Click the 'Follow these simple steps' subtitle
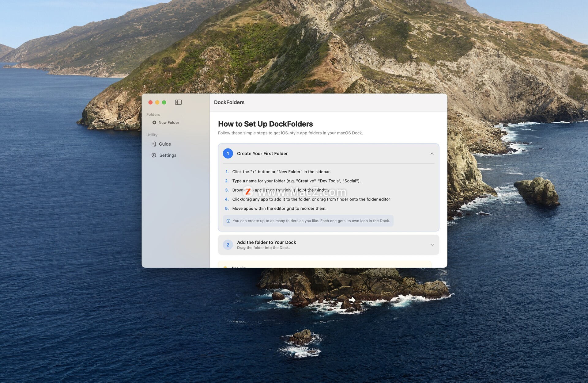The height and width of the screenshot is (383, 588). pos(290,133)
